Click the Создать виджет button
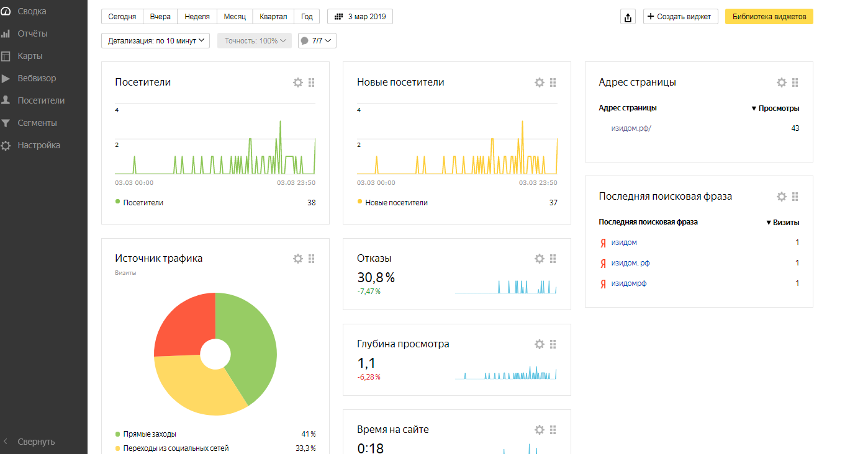Screen dimensions: 868x454 pos(680,17)
